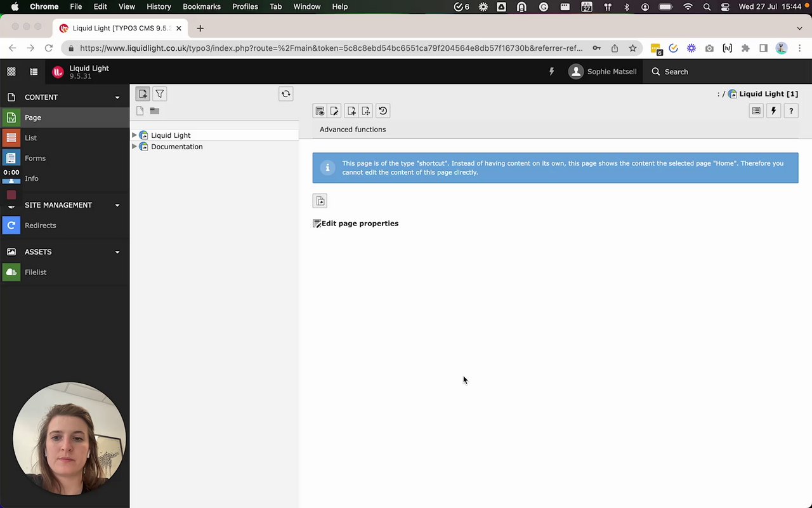Select Documentation in page tree

(177, 147)
